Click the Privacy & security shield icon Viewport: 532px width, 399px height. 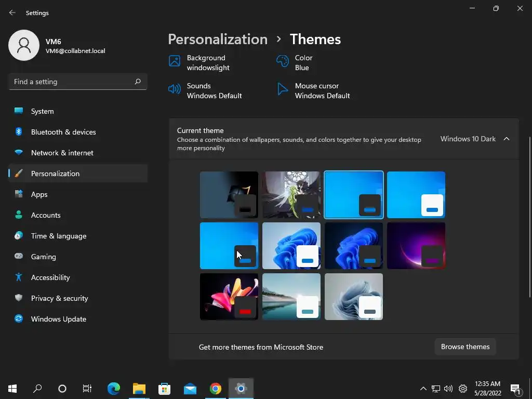click(x=19, y=298)
